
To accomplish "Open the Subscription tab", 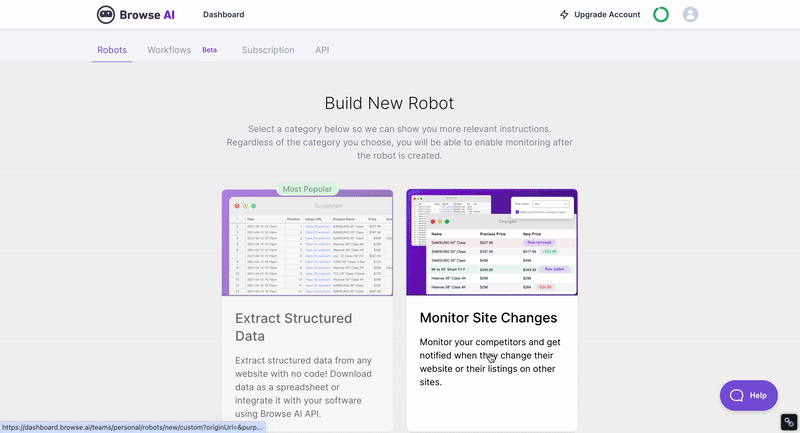I will point(268,50).
